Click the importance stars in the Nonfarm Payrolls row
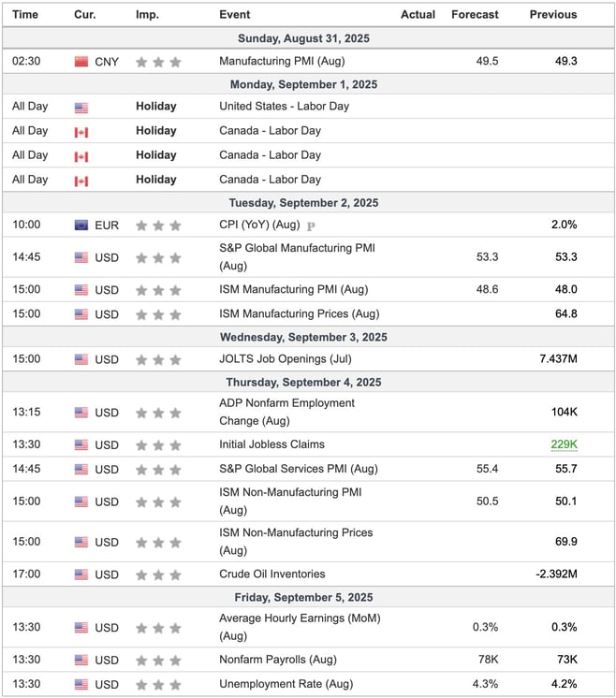 point(158,661)
